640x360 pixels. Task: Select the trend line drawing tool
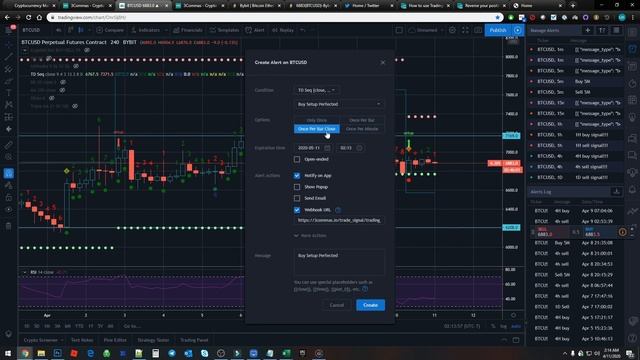(x=9, y=57)
